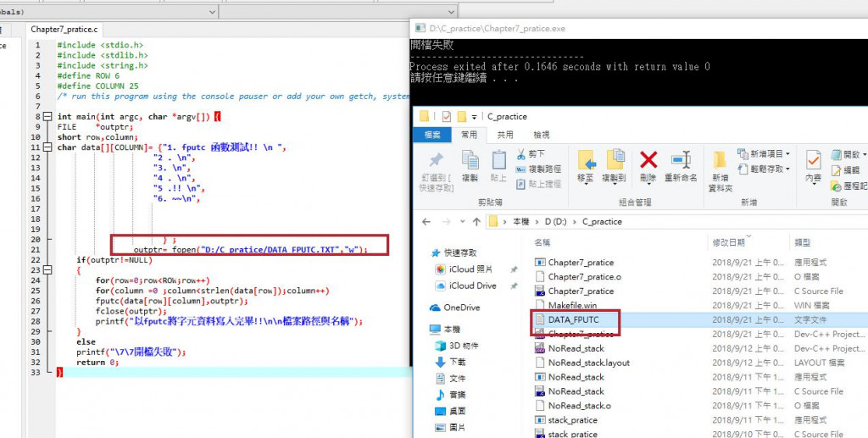This screenshot has height=438, width=868.
Task: Select the 共用 (Share) ribbon tab
Action: coord(505,135)
